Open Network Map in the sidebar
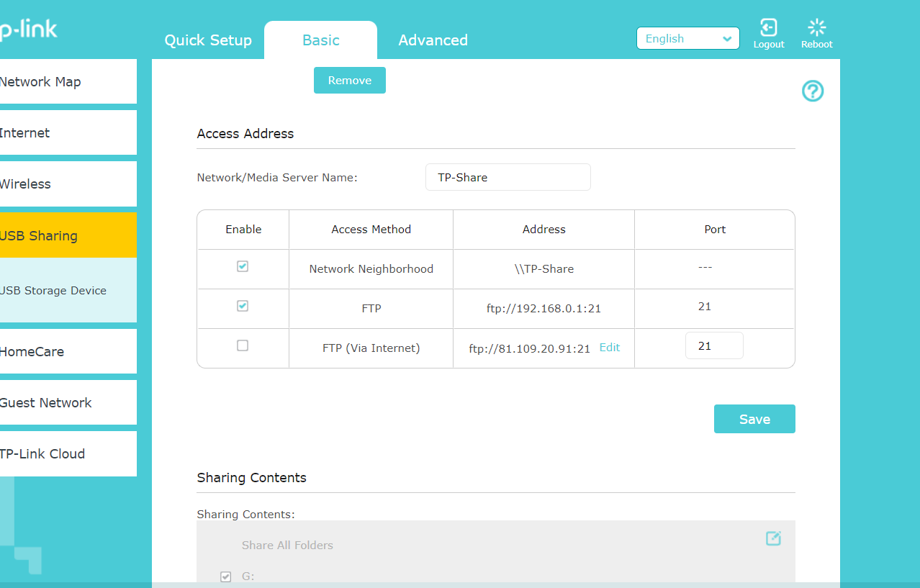The height and width of the screenshot is (588, 920). (68, 81)
